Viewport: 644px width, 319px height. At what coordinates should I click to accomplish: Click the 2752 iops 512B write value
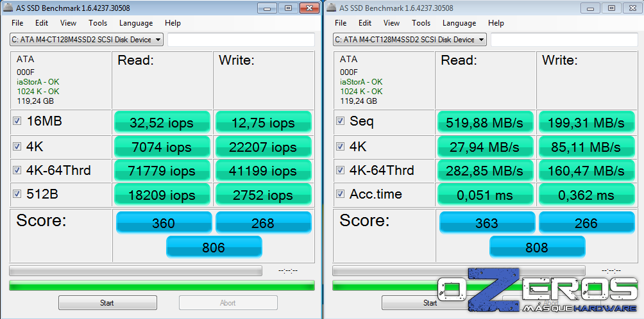(264, 194)
